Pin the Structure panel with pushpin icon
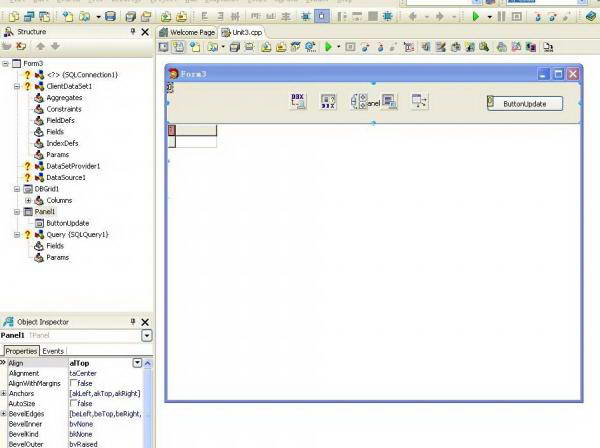Screen dimensions: 600x448 click(133, 32)
